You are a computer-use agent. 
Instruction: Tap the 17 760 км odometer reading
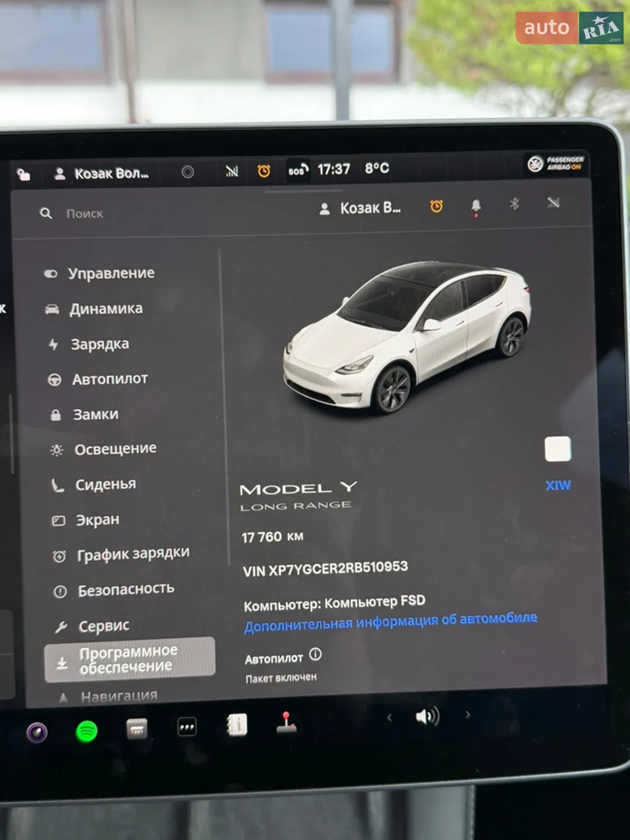(x=272, y=537)
